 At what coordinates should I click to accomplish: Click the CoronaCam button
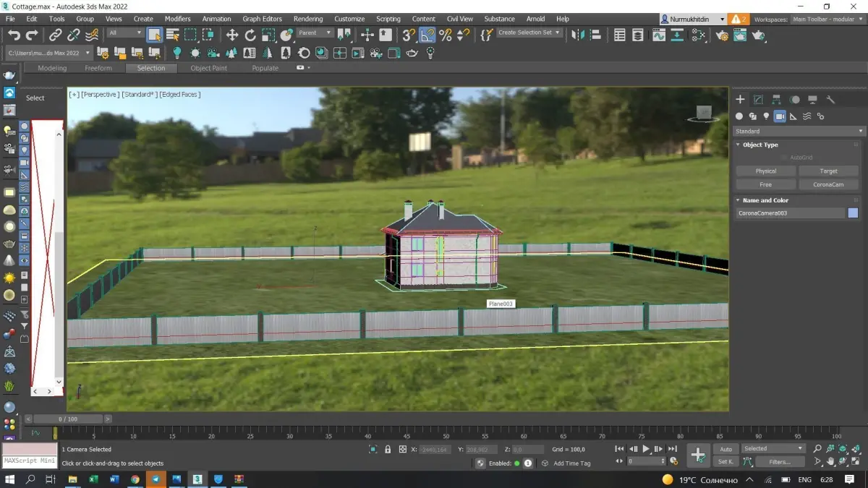point(829,184)
